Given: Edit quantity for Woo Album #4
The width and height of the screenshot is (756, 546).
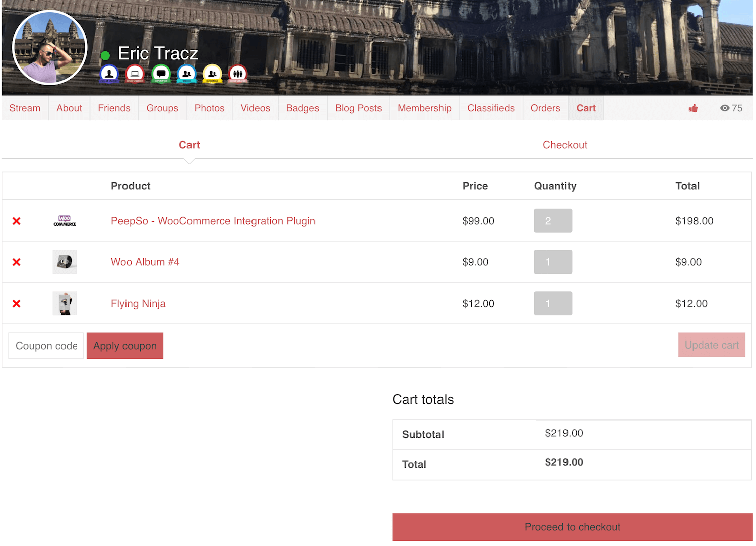Looking at the screenshot, I should tap(553, 262).
